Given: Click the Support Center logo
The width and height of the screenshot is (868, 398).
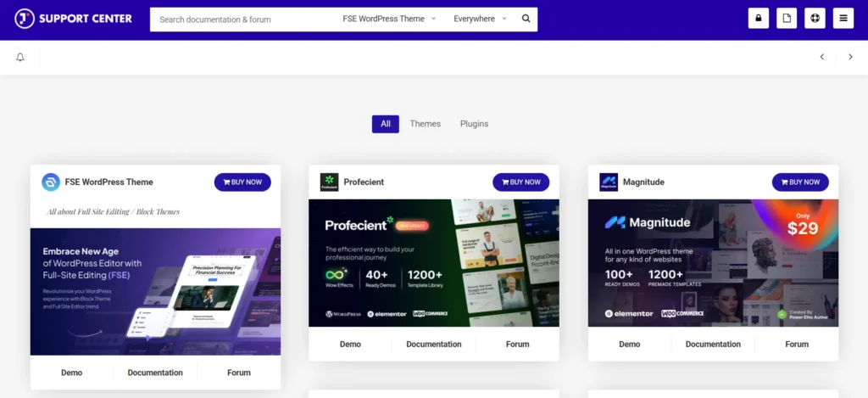Looking at the screenshot, I should [x=74, y=18].
